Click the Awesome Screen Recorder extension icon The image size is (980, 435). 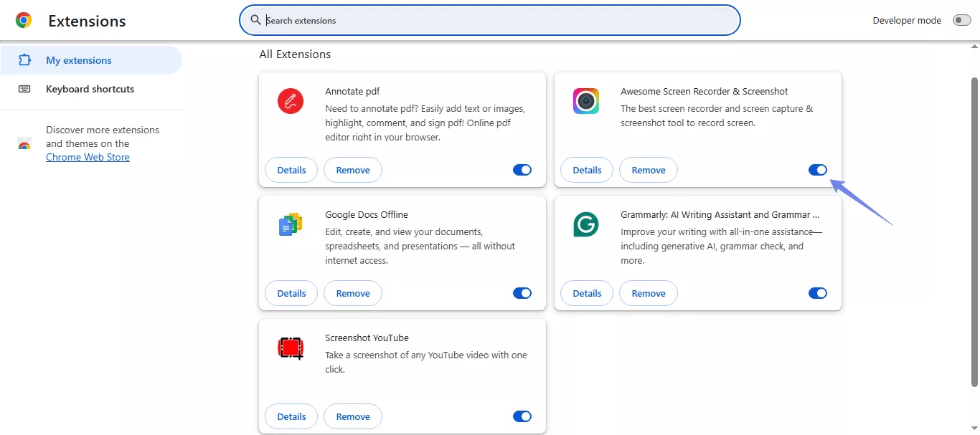tap(586, 101)
